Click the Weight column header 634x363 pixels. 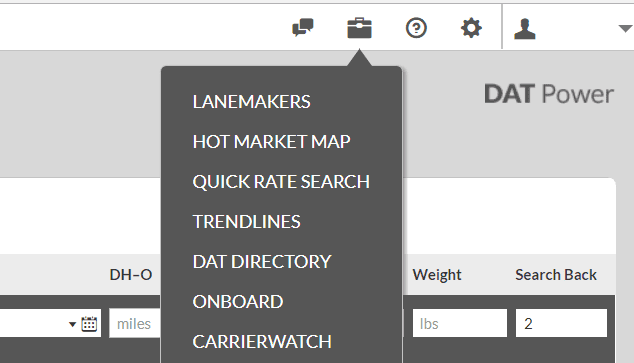pos(437,275)
